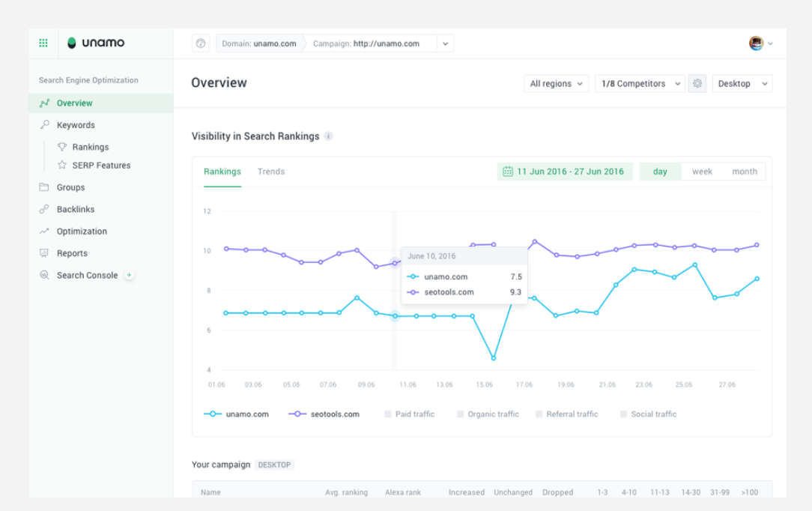Click highlighted seotools.com point at June 10
812x511 pixels.
tap(395, 263)
